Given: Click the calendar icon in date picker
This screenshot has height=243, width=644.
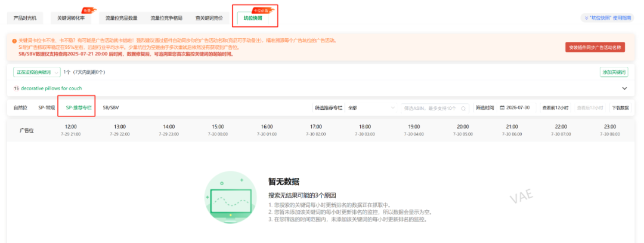Looking at the screenshot, I should (502, 107).
